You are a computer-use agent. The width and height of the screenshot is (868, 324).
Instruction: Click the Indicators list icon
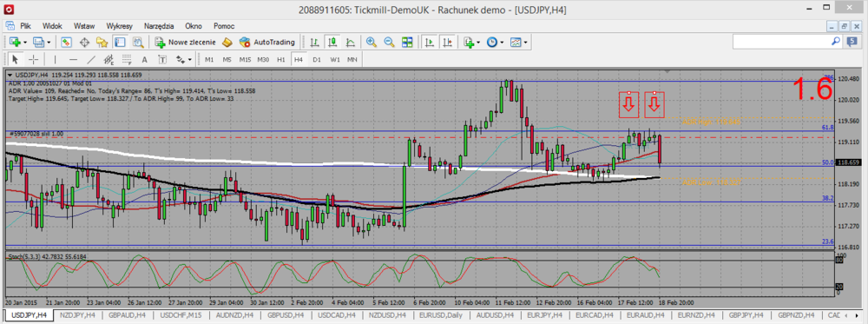pyautogui.click(x=470, y=42)
